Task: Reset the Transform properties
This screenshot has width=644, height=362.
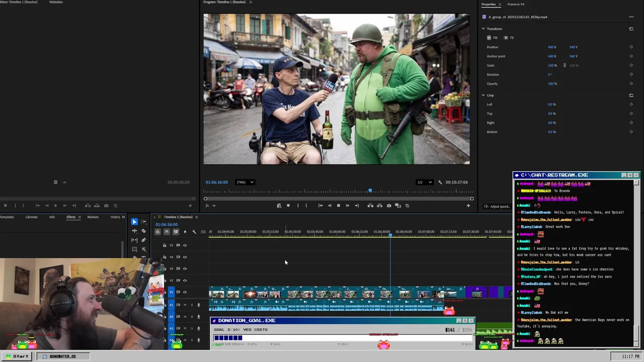Action: pyautogui.click(x=631, y=29)
